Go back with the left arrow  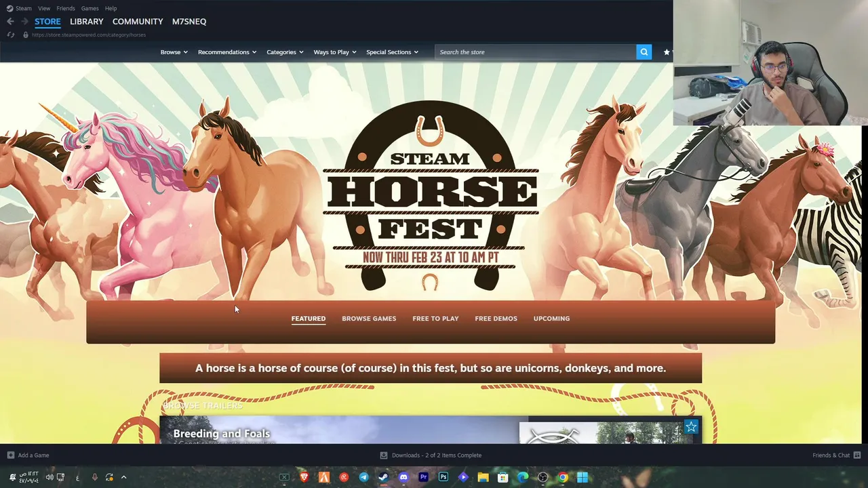click(x=10, y=22)
